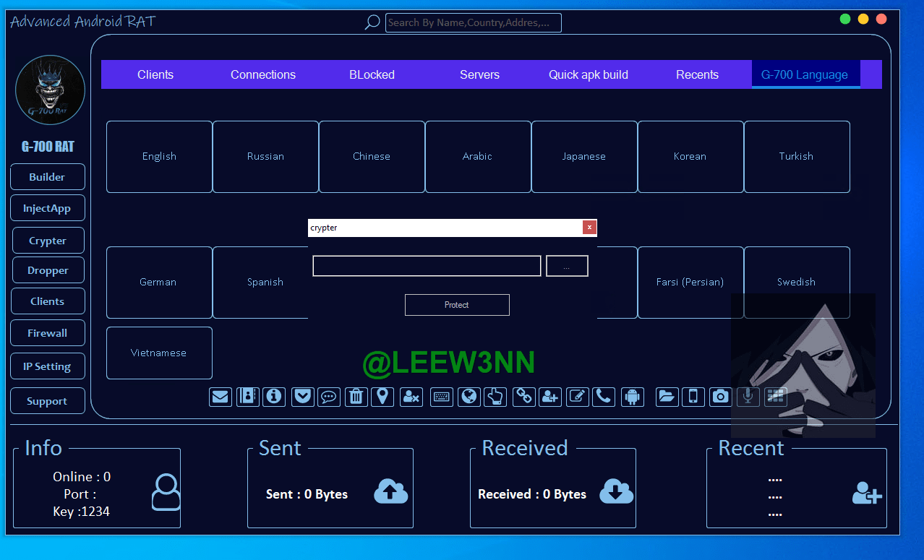Image resolution: width=924 pixels, height=560 pixels.
Task: Click the magnifier search icon at top
Action: click(372, 22)
